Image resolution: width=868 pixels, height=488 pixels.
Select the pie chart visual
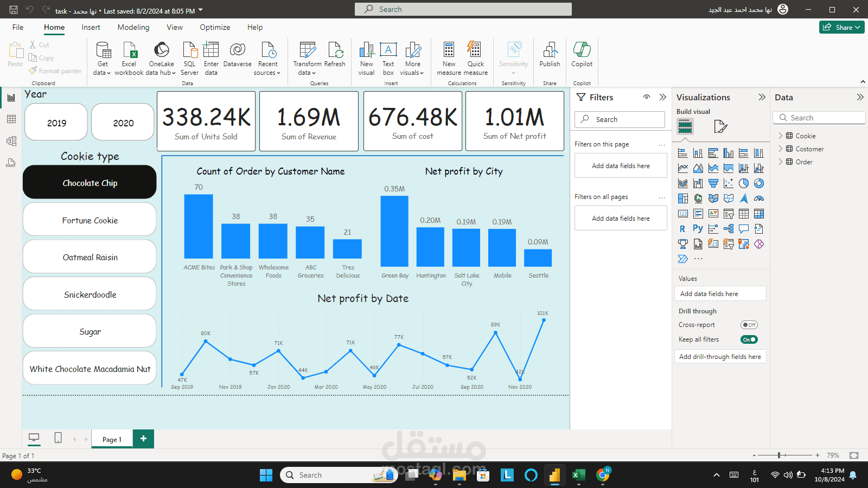(x=744, y=183)
